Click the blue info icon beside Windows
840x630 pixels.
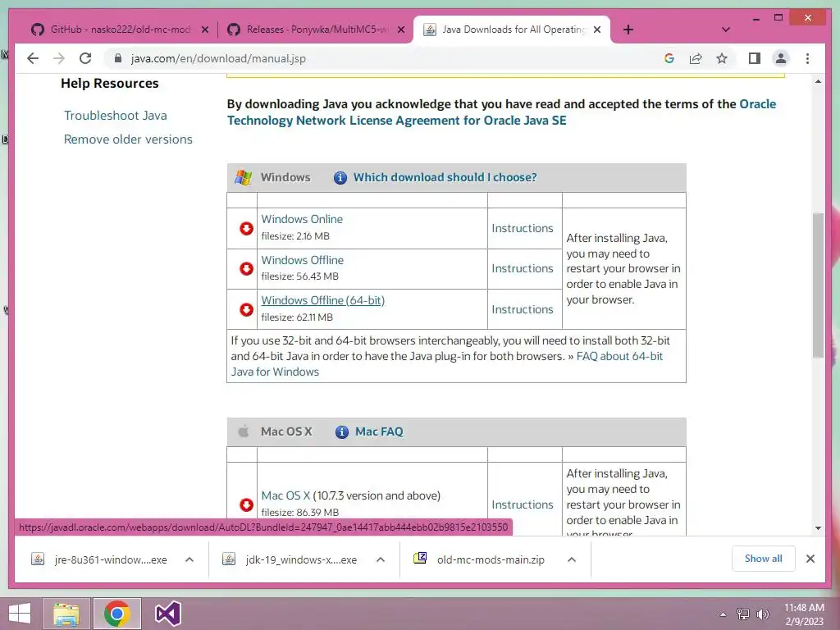pos(340,178)
